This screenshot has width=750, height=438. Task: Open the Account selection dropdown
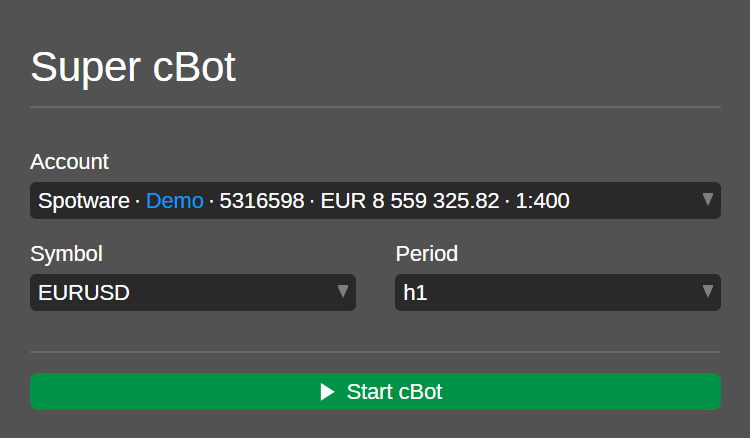click(375, 201)
